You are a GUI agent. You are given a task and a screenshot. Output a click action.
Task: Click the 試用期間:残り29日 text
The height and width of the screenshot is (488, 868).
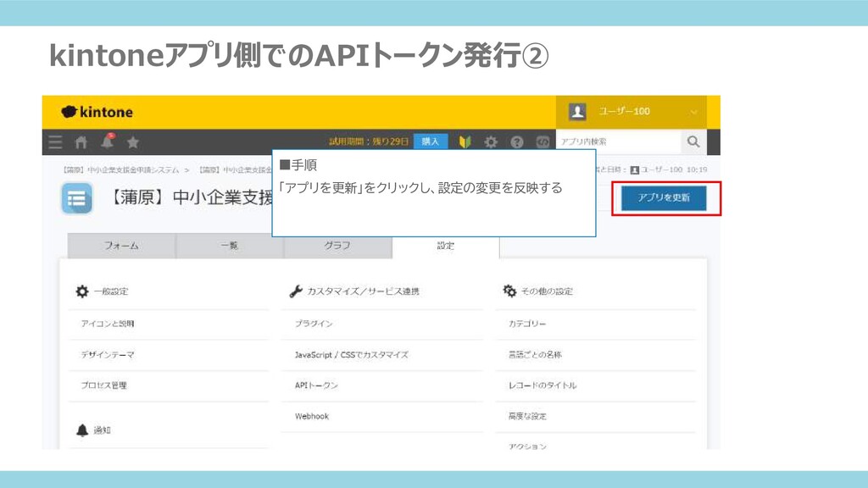coord(369,141)
